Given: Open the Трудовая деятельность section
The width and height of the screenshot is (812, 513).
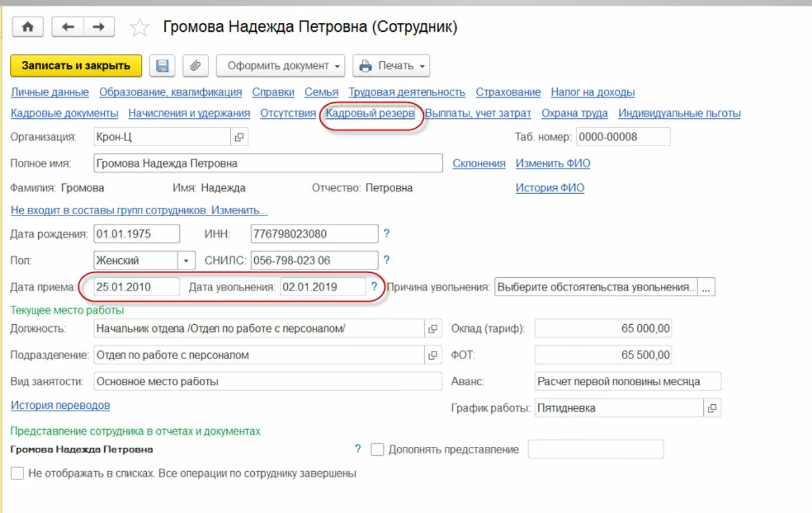Looking at the screenshot, I should coord(407,92).
